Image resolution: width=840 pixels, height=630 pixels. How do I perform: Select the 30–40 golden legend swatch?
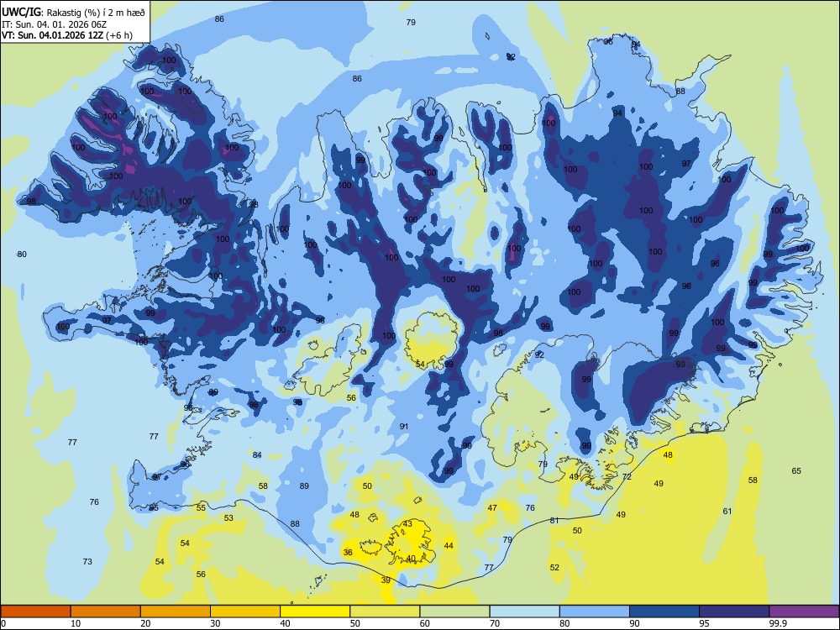pyautogui.click(x=245, y=612)
